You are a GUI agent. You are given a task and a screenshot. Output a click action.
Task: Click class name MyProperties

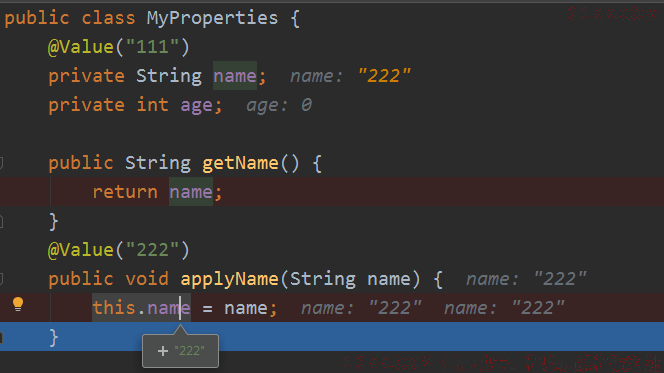click(212, 18)
